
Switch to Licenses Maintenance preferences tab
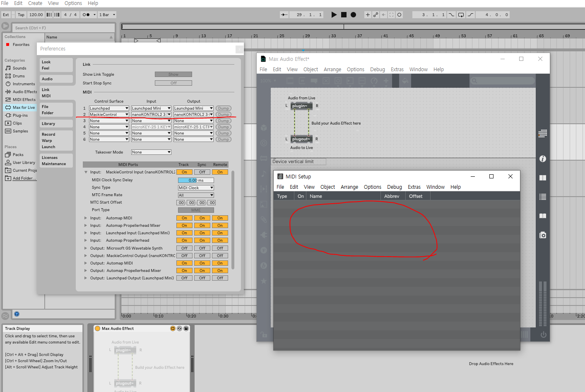[56, 161]
